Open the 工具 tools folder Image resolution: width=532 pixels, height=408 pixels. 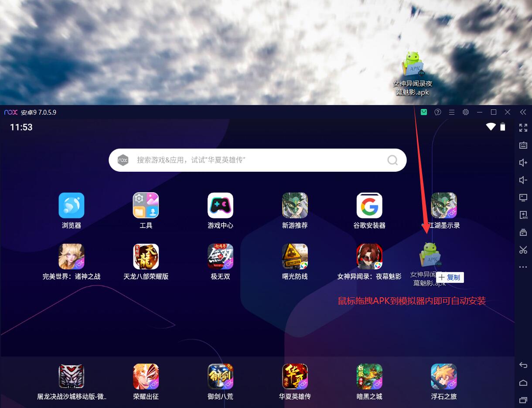tap(146, 205)
